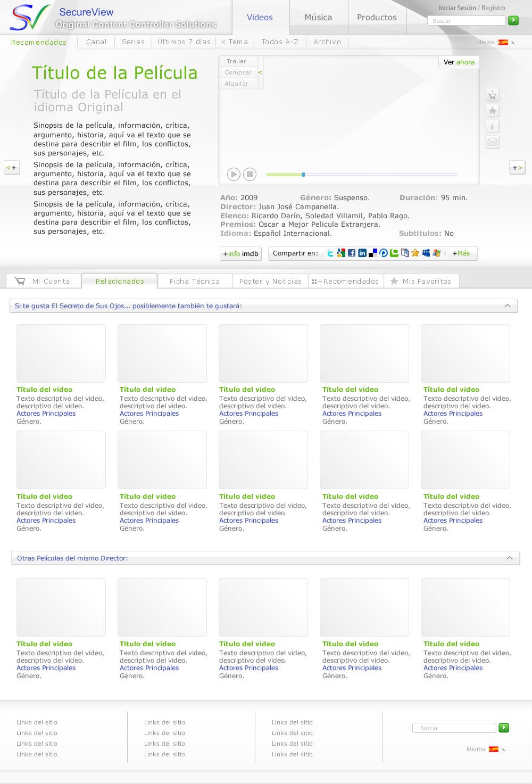Click the Buscar search field in the header
This screenshot has height=784, width=532.
click(466, 20)
